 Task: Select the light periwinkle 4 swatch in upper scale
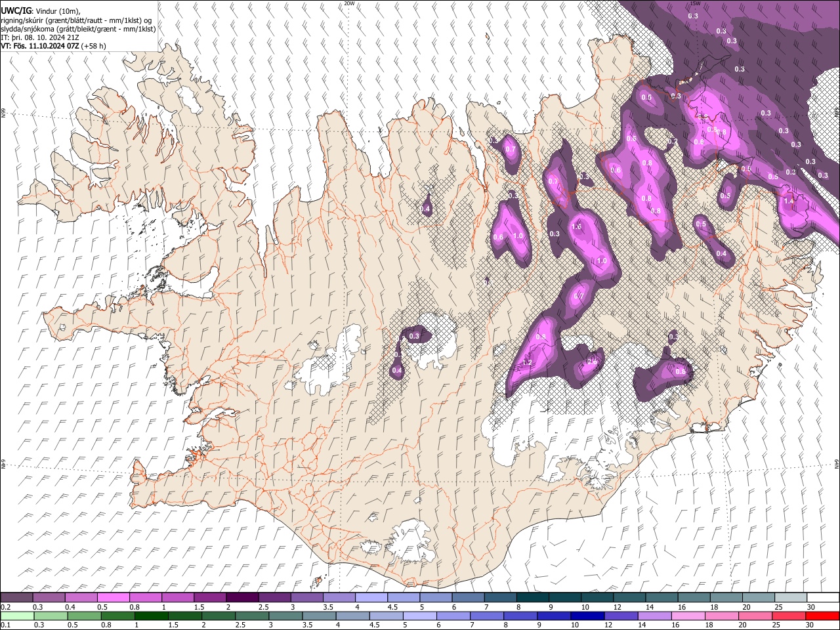click(x=371, y=598)
